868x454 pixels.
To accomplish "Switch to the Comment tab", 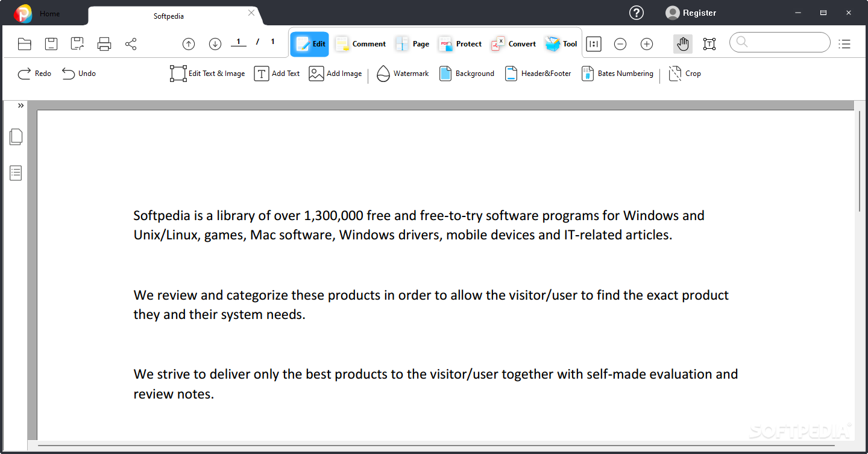I will coord(360,44).
